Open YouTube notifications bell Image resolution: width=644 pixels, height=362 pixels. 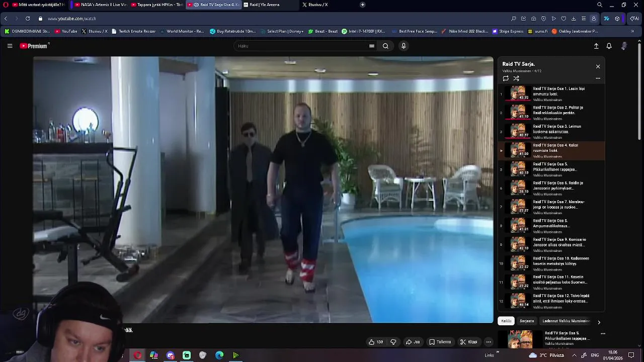coord(609,46)
